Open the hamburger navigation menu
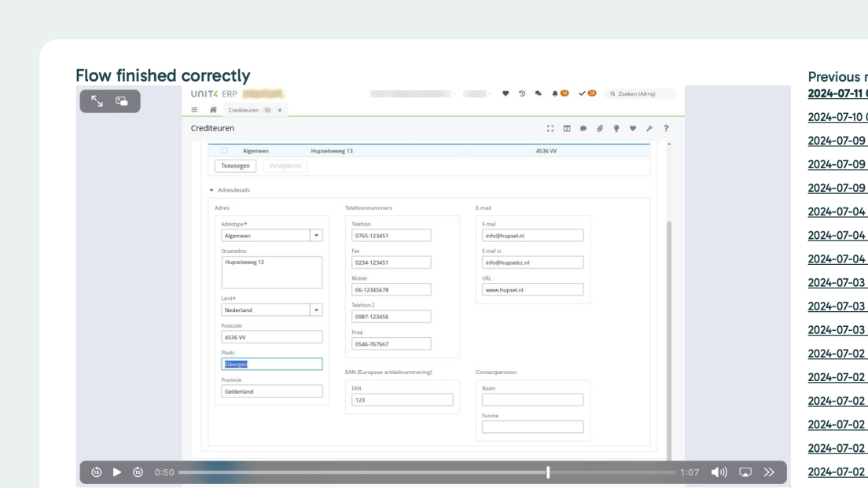868x488 pixels. (x=196, y=110)
